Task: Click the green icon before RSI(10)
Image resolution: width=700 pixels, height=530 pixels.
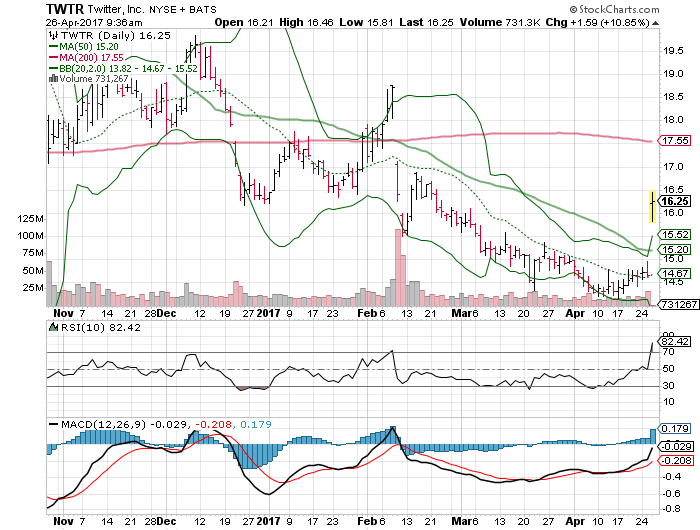Action: point(54,327)
